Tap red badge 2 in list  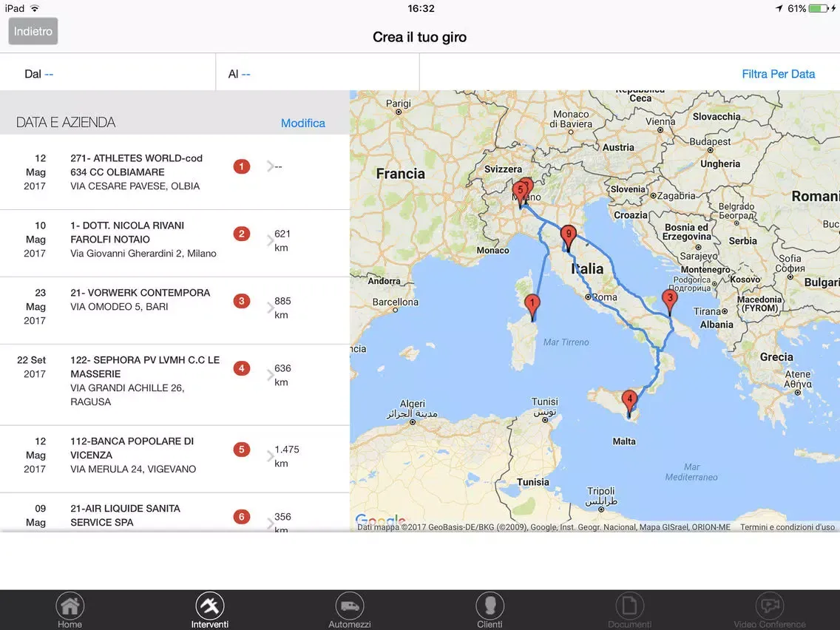(241, 234)
